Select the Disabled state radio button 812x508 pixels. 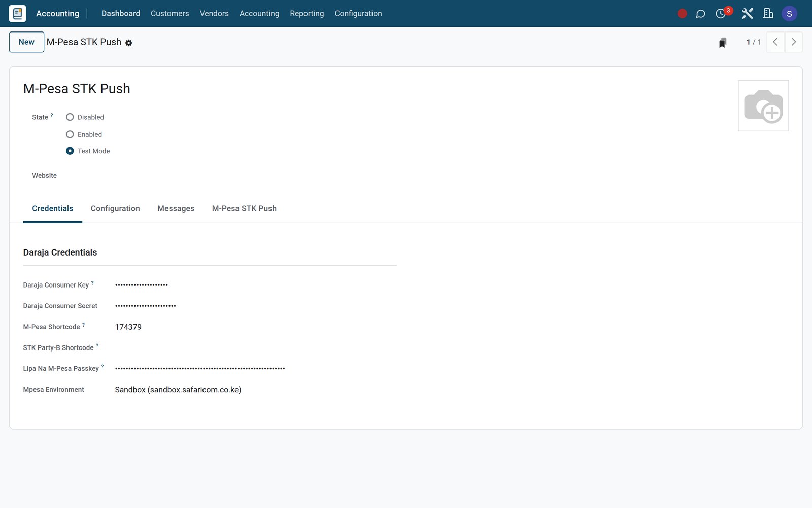coord(70,117)
